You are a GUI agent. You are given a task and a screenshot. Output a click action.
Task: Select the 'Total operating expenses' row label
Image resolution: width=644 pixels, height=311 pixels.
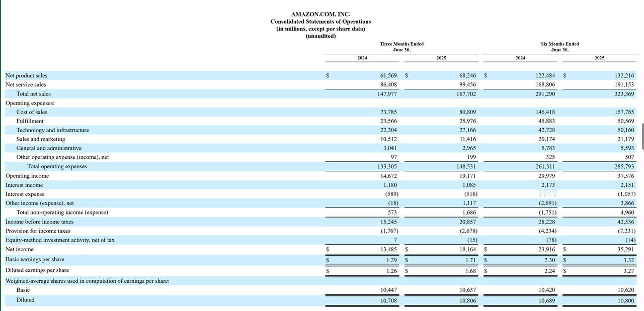tap(57, 166)
